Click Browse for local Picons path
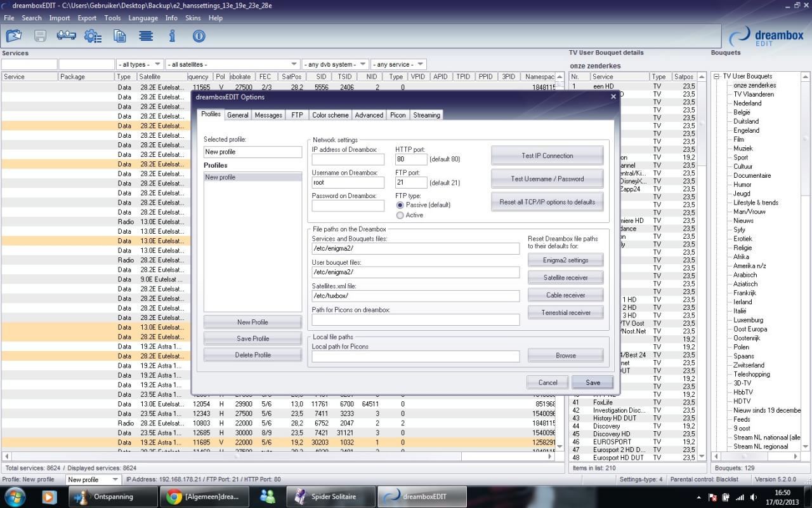 (x=565, y=356)
